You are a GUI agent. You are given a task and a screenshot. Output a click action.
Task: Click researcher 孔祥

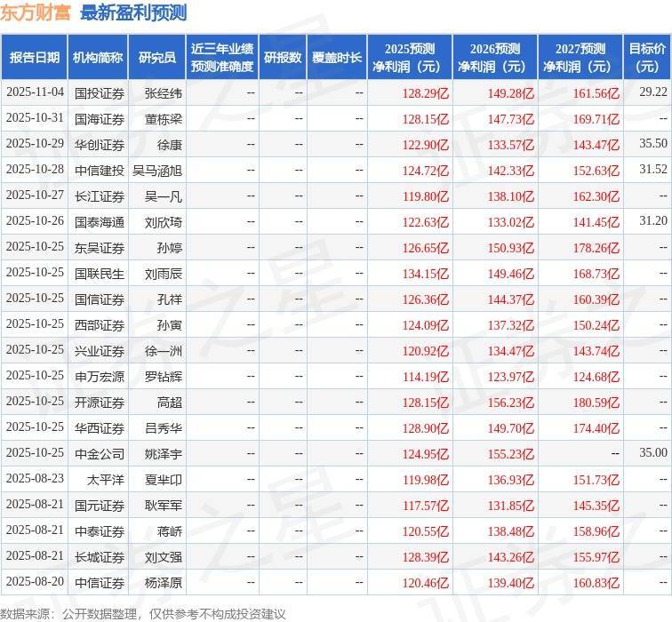click(x=170, y=299)
